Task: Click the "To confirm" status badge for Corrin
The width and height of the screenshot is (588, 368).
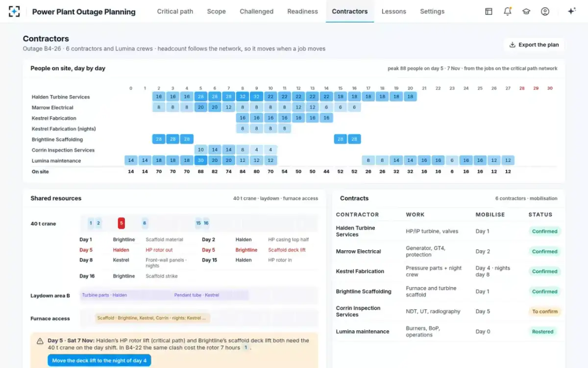Action: tap(545, 312)
